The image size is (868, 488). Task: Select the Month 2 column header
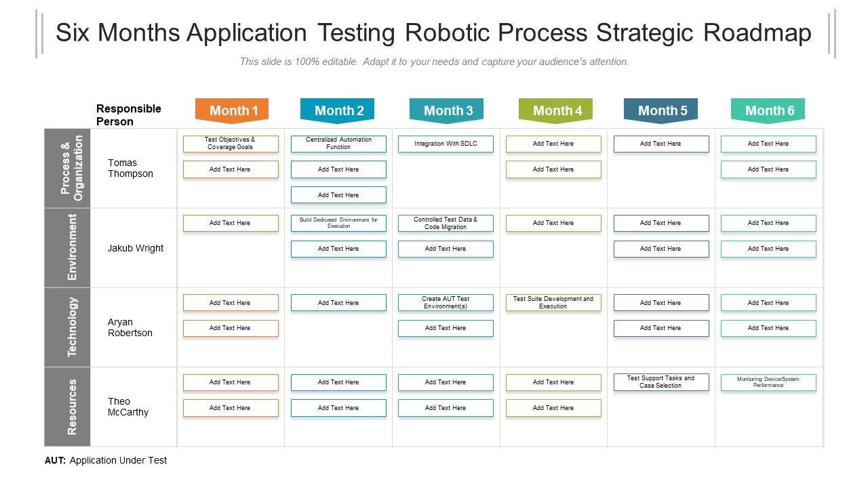(337, 110)
